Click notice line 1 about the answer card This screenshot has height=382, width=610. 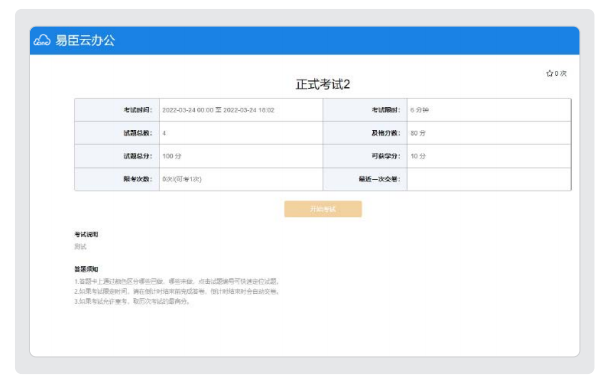click(177, 281)
